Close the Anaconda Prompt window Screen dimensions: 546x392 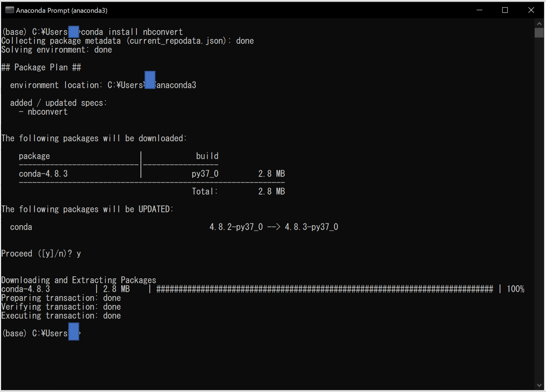(x=531, y=10)
